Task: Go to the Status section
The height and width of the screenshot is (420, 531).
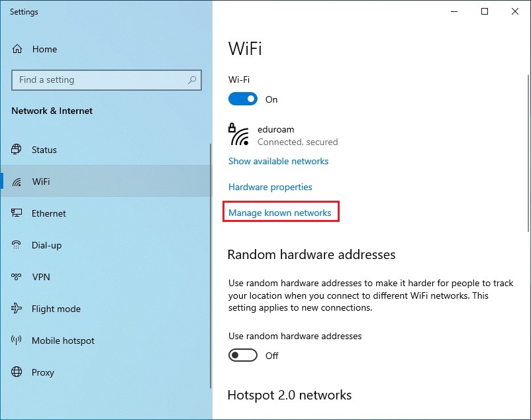Action: [x=106, y=150]
